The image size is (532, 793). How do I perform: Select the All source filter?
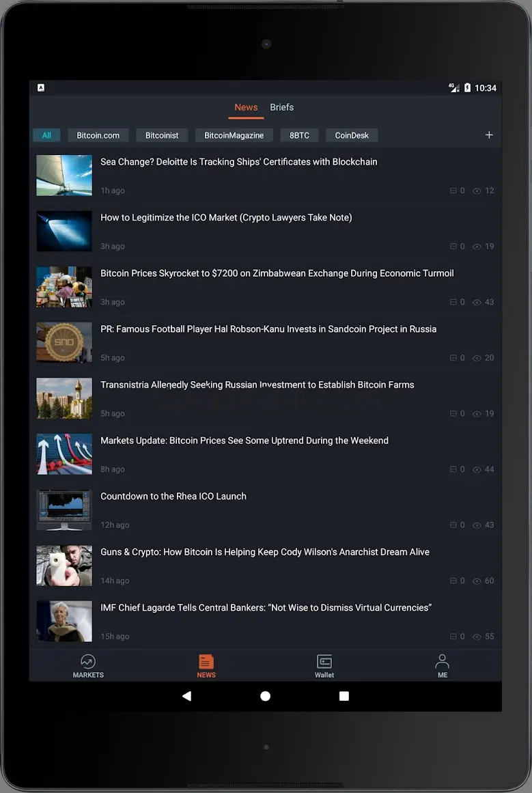coord(46,135)
